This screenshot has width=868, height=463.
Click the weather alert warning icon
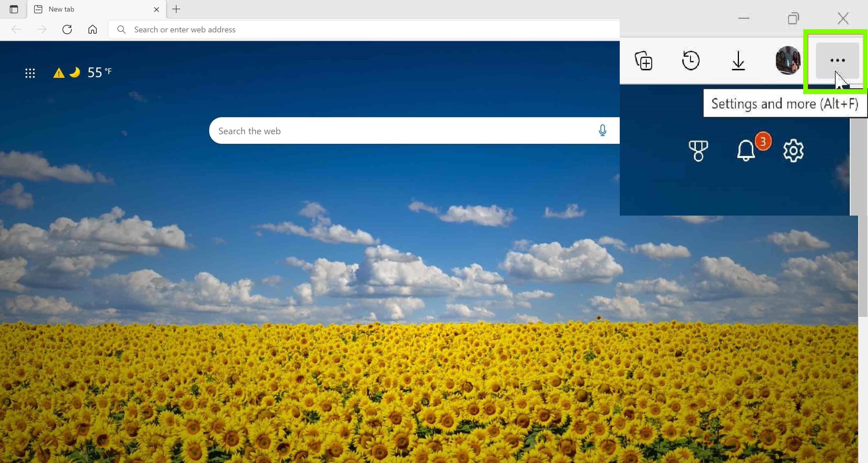(x=59, y=73)
